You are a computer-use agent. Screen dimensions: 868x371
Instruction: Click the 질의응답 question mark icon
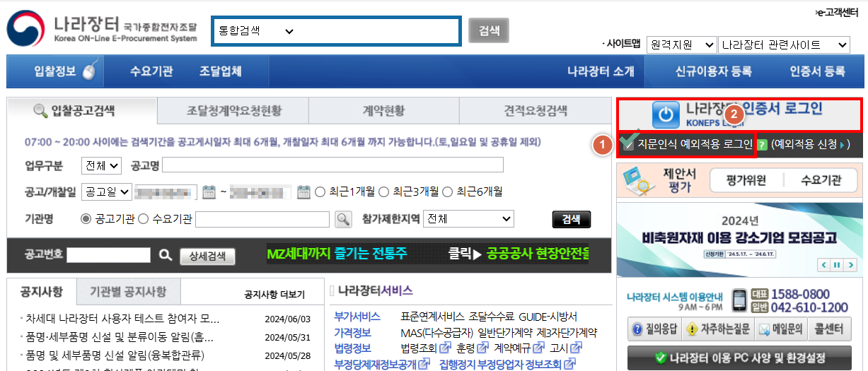point(637,329)
